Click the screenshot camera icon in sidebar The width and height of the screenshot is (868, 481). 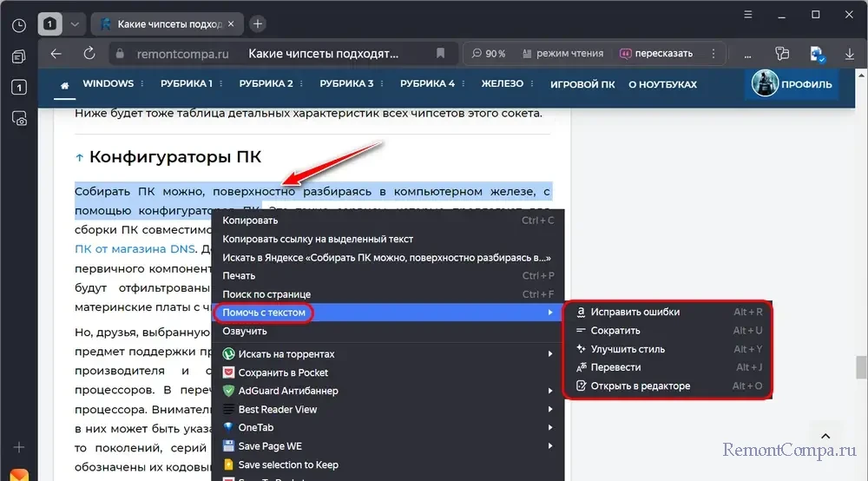[18, 120]
